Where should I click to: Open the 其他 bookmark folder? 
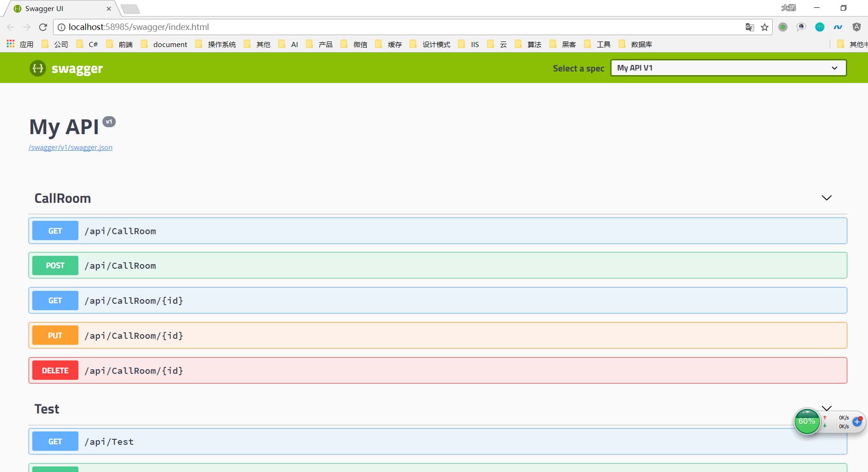tap(257, 44)
